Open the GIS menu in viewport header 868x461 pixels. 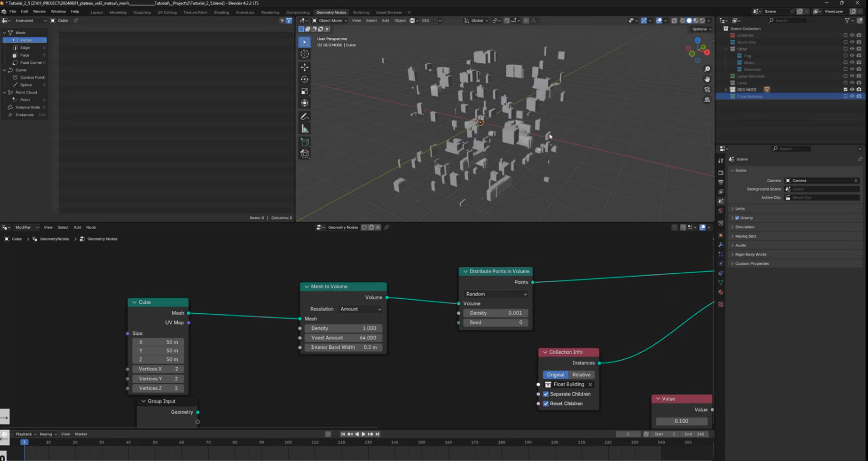pos(425,21)
